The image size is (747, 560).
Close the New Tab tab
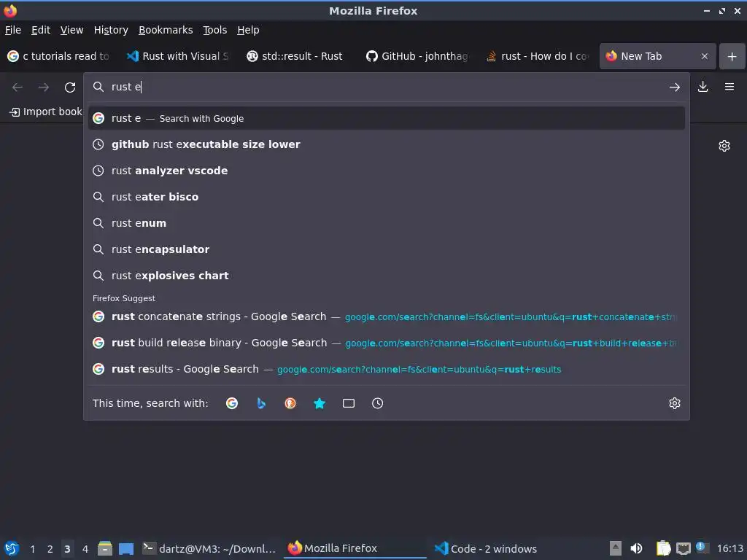point(704,56)
